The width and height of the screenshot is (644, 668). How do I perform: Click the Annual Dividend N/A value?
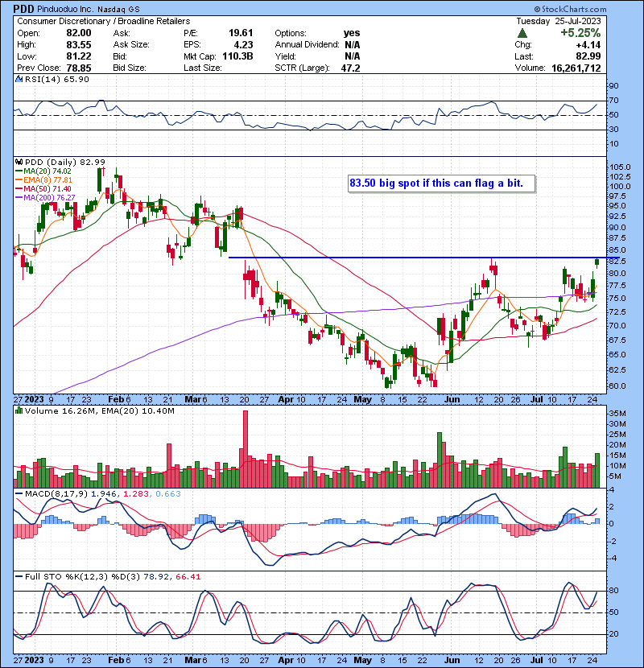352,45
